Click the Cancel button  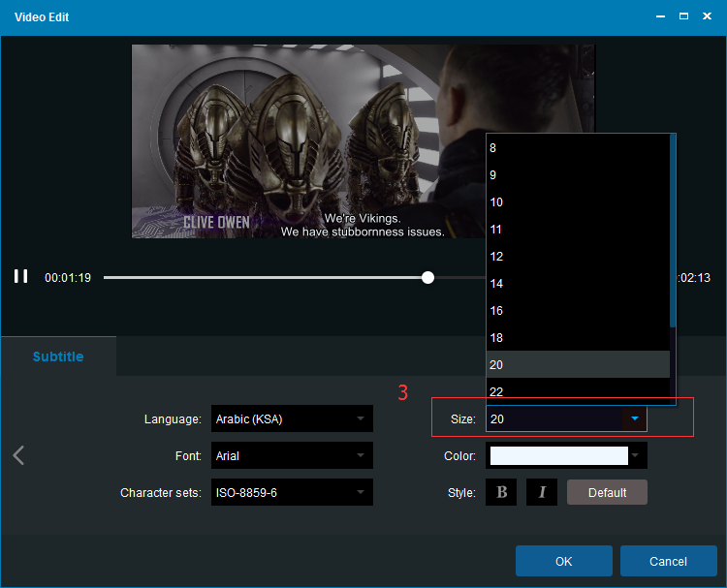click(x=668, y=561)
